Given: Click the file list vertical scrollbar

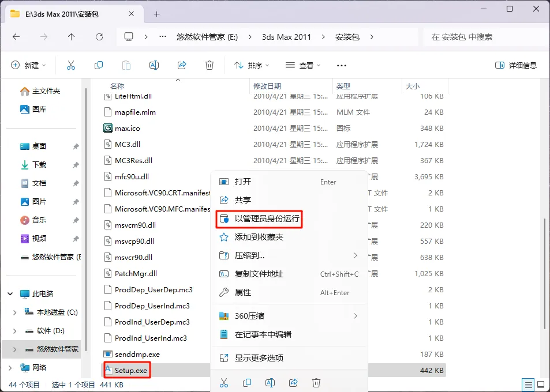Looking at the screenshot, I should pyautogui.click(x=545, y=273).
